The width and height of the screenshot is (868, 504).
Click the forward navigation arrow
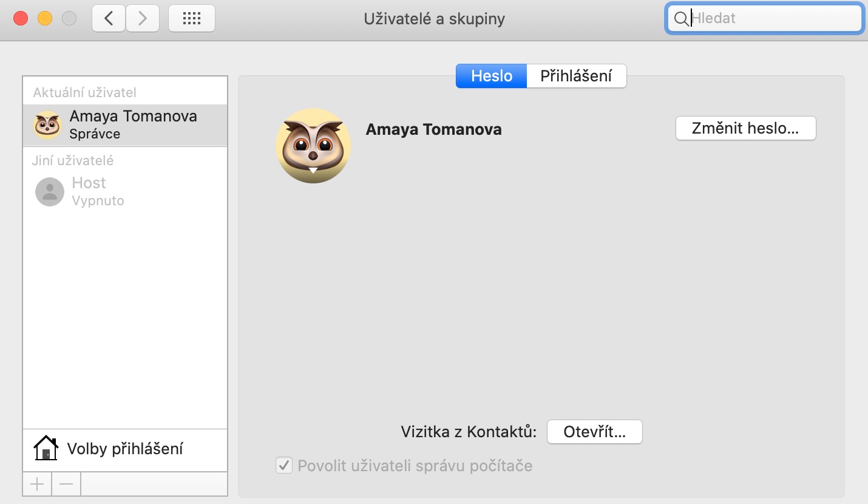[143, 18]
